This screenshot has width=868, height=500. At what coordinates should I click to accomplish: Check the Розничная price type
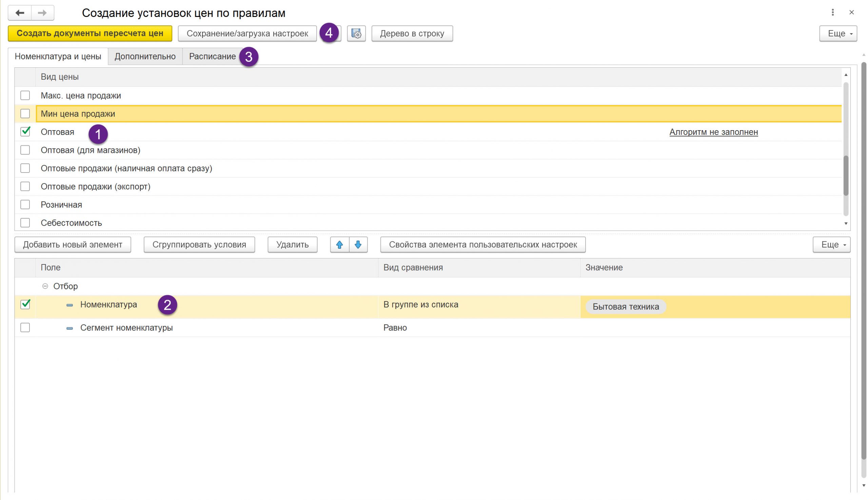click(x=25, y=204)
